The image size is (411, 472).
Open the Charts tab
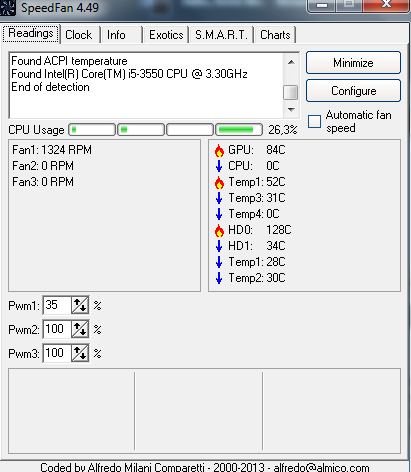point(275,35)
